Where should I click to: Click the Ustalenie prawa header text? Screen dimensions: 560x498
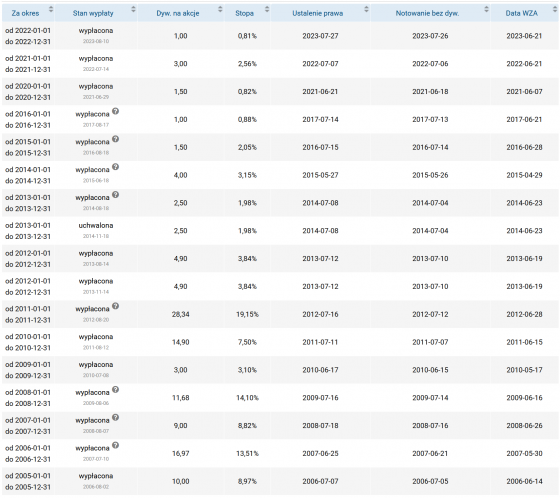pos(318,14)
